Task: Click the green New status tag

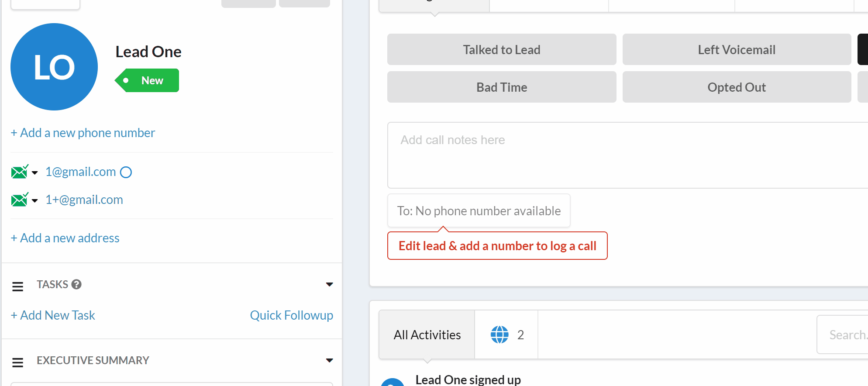Action: tap(148, 80)
